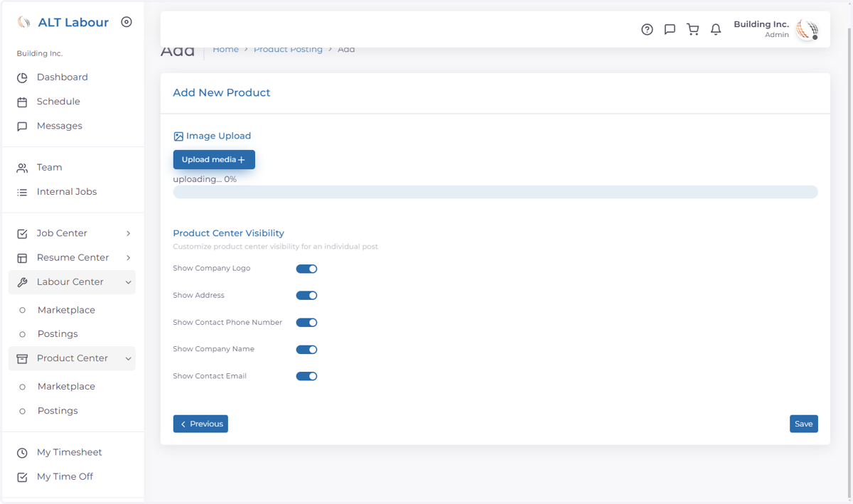Click the Resume Center layout icon

click(22, 257)
